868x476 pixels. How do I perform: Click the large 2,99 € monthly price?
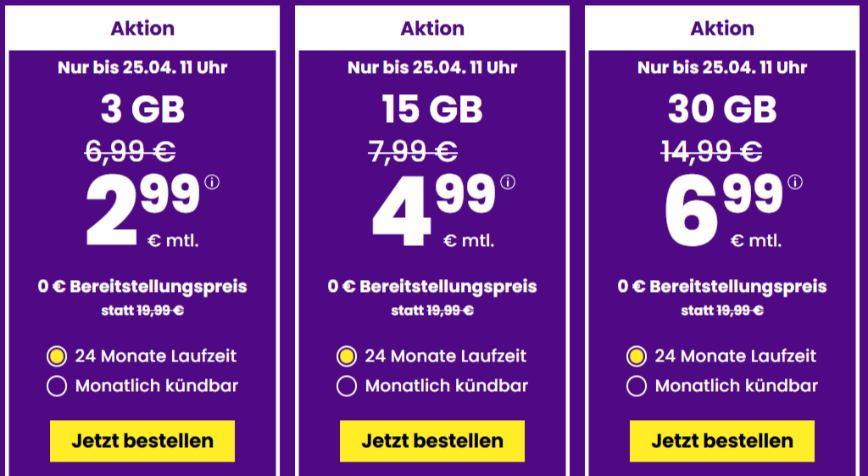142,210
